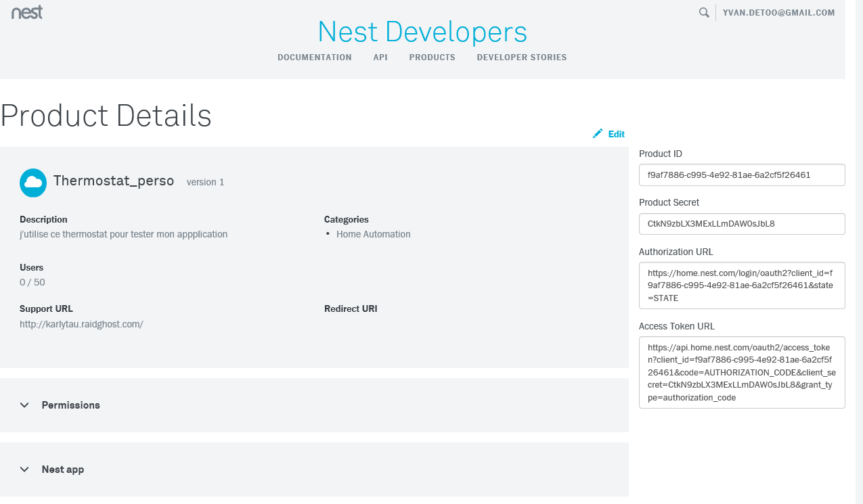Click the Thermostat_perso product name
The height and width of the screenshot is (504, 863).
pyautogui.click(x=114, y=181)
